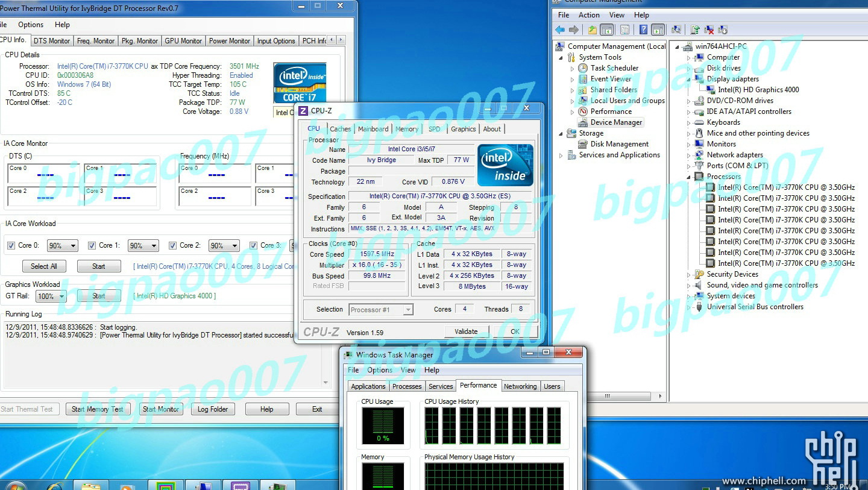Click the Forward arrow in Computer Management
Screen dimensions: 868x490
574,30
